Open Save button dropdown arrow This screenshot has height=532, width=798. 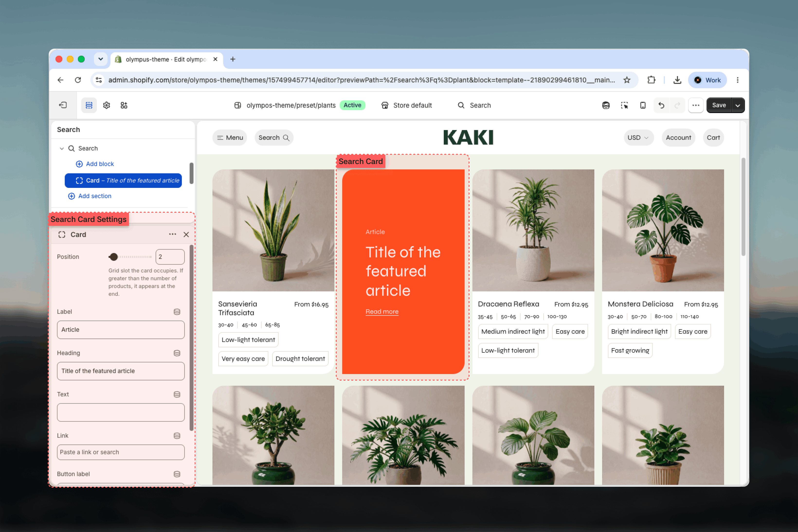[738, 105]
